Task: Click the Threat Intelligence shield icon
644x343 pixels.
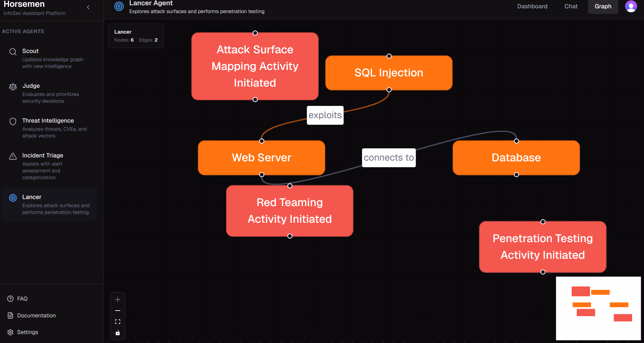Action: 13,121
